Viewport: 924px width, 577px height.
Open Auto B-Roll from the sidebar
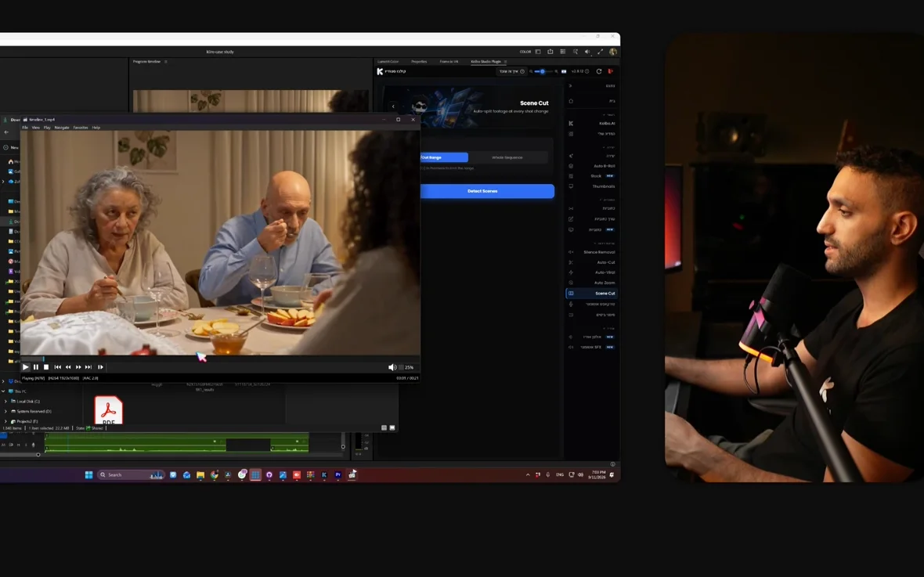(592, 166)
